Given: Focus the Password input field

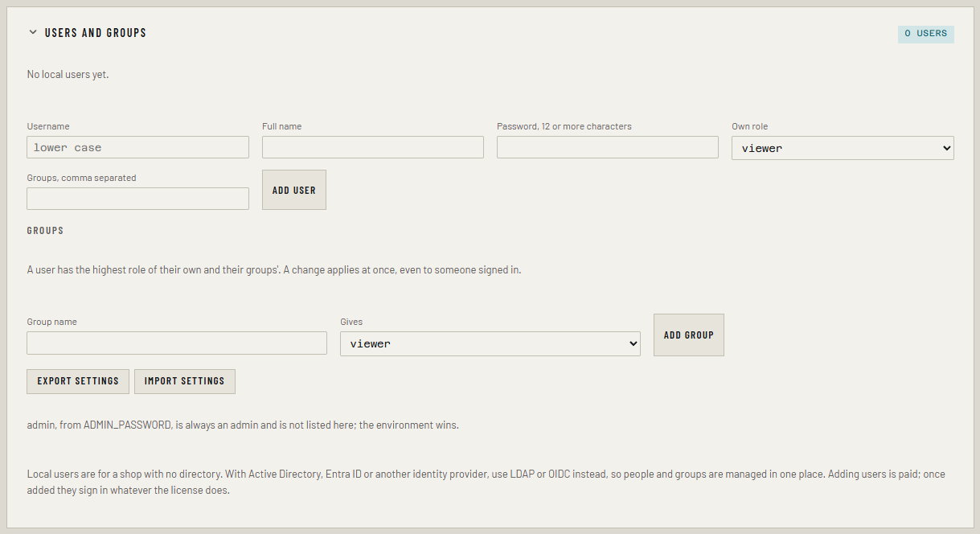Looking at the screenshot, I should click(x=608, y=147).
